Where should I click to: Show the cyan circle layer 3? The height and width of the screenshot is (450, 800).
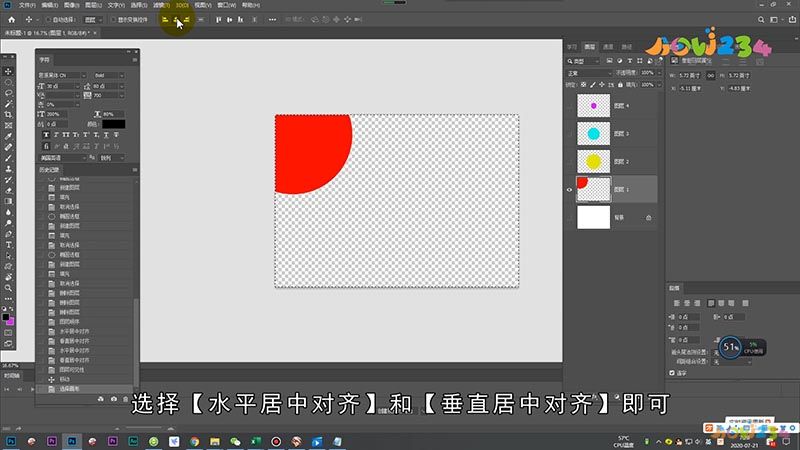569,134
